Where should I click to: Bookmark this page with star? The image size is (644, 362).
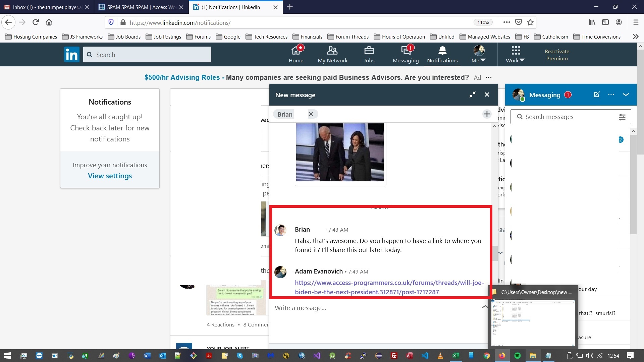coord(530,22)
